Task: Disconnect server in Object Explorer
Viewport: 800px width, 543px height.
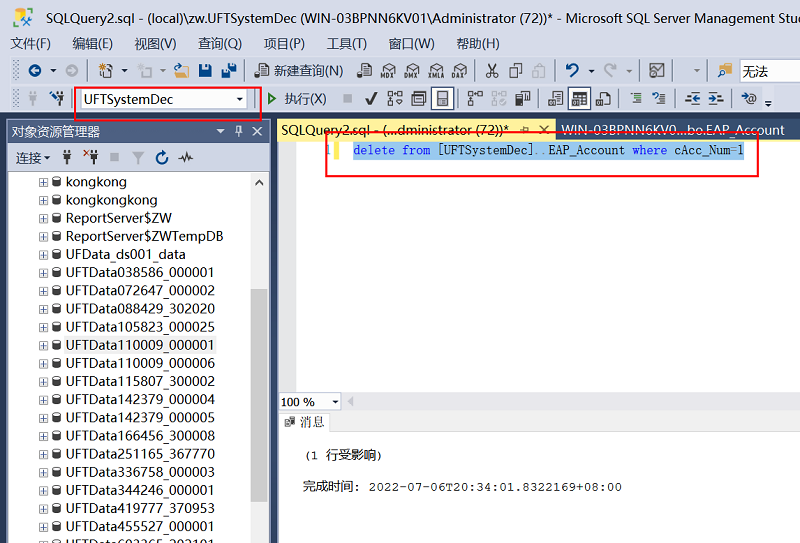Action: [x=91, y=157]
